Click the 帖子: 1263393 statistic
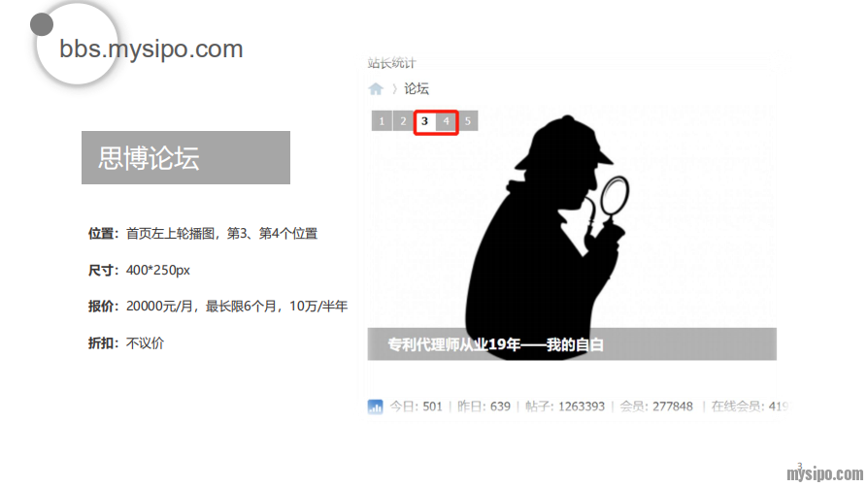 (x=565, y=406)
